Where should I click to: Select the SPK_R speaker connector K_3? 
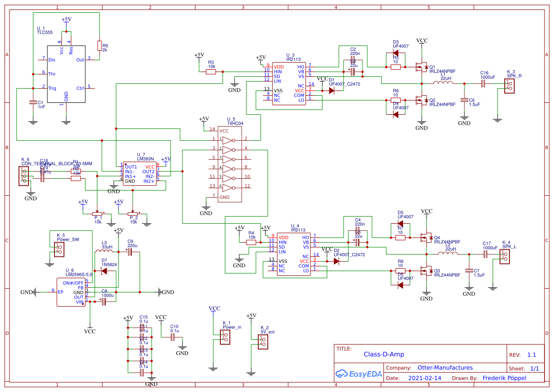pyautogui.click(x=509, y=85)
